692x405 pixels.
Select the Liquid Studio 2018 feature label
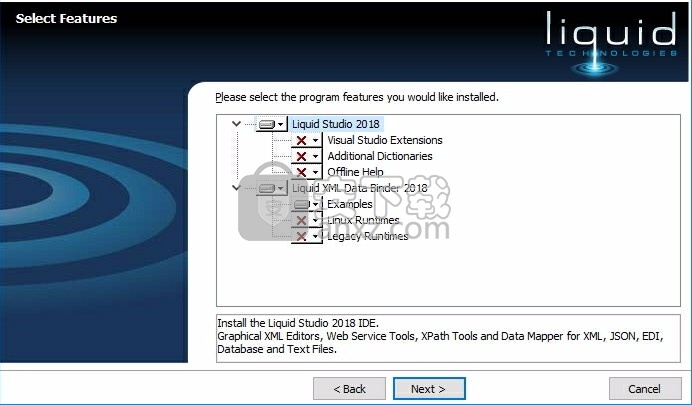coord(336,124)
